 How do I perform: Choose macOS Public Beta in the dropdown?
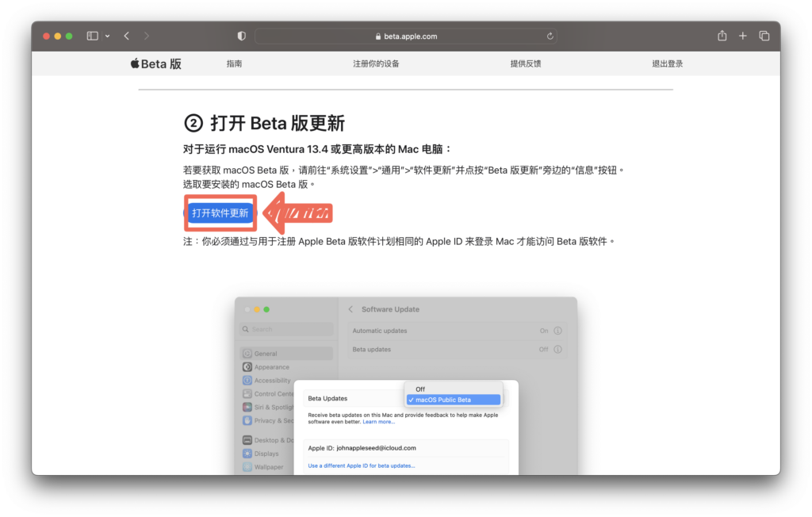453,400
